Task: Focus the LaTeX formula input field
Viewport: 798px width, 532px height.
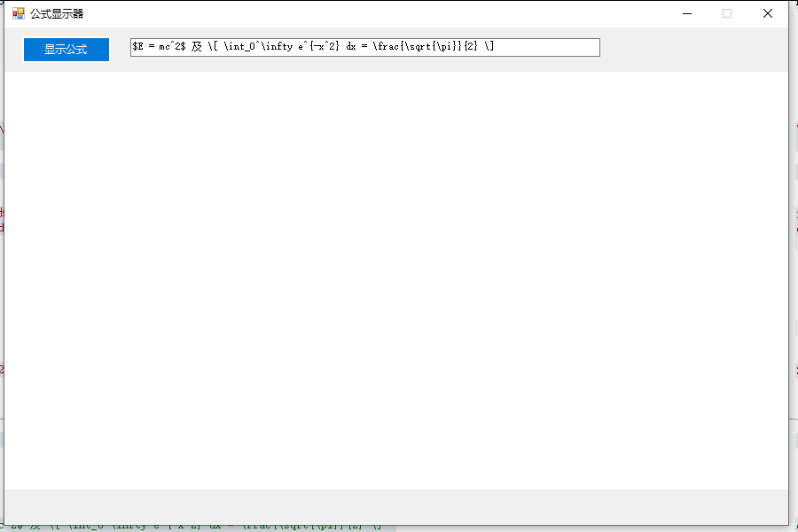Action: point(365,47)
